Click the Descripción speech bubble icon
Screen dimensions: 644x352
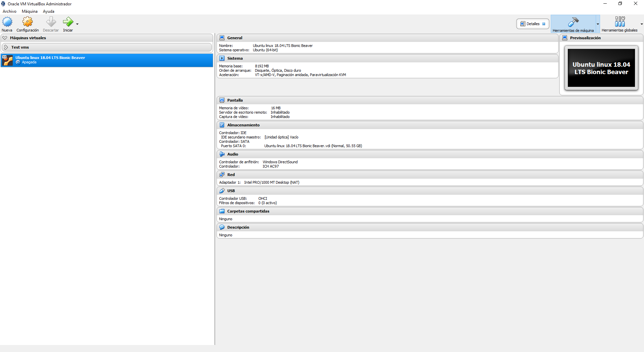(x=222, y=227)
